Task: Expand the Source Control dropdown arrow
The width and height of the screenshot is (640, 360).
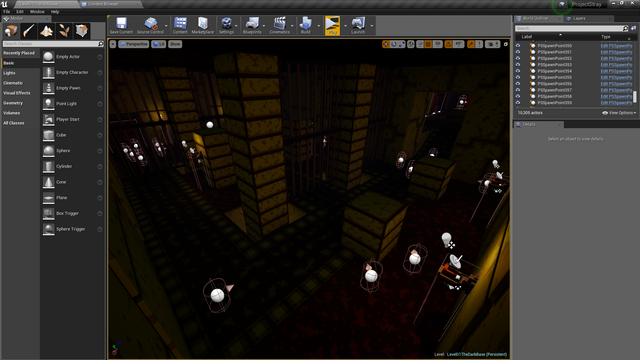Action: tap(166, 26)
